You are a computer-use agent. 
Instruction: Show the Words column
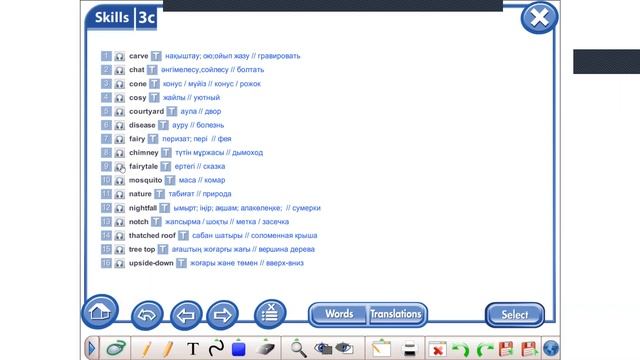(x=339, y=314)
